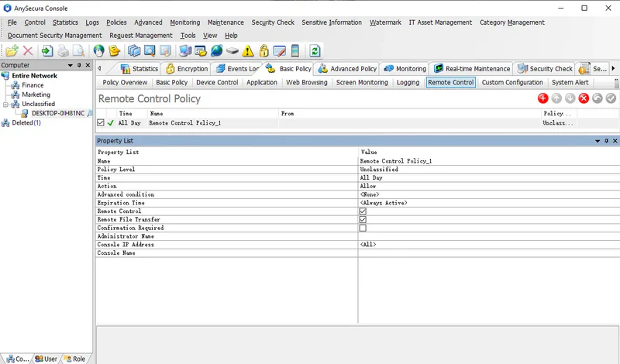Switch to the Role bottom tab
This screenshot has width=620, height=364.
click(74, 359)
